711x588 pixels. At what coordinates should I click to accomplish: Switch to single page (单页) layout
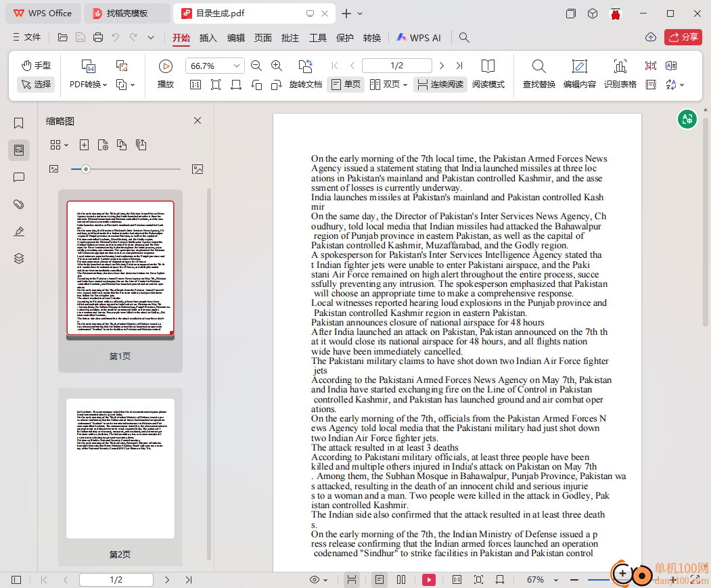(x=346, y=85)
